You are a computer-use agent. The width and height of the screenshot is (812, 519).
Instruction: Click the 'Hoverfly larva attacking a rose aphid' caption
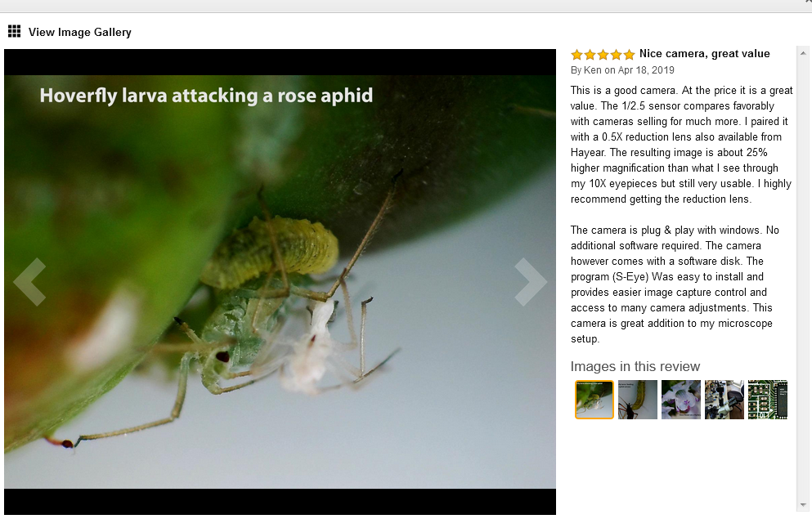pyautogui.click(x=206, y=96)
